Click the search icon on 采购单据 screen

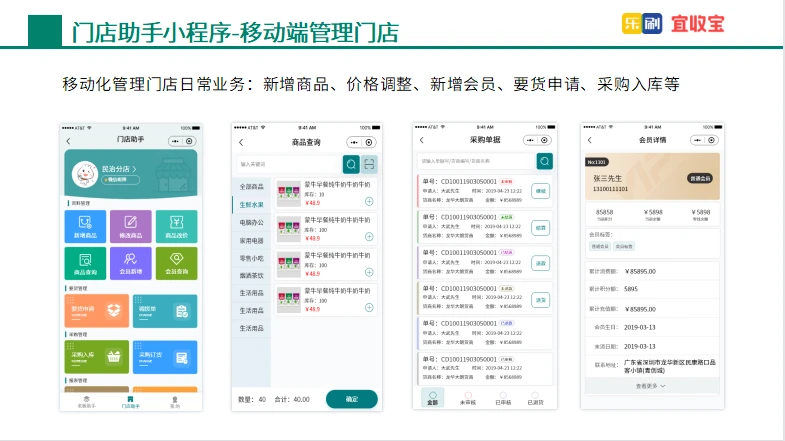(544, 160)
